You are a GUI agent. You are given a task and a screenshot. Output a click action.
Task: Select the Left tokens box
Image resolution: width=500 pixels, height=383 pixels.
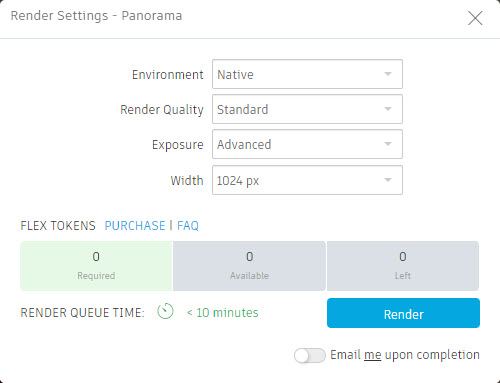[x=403, y=266]
